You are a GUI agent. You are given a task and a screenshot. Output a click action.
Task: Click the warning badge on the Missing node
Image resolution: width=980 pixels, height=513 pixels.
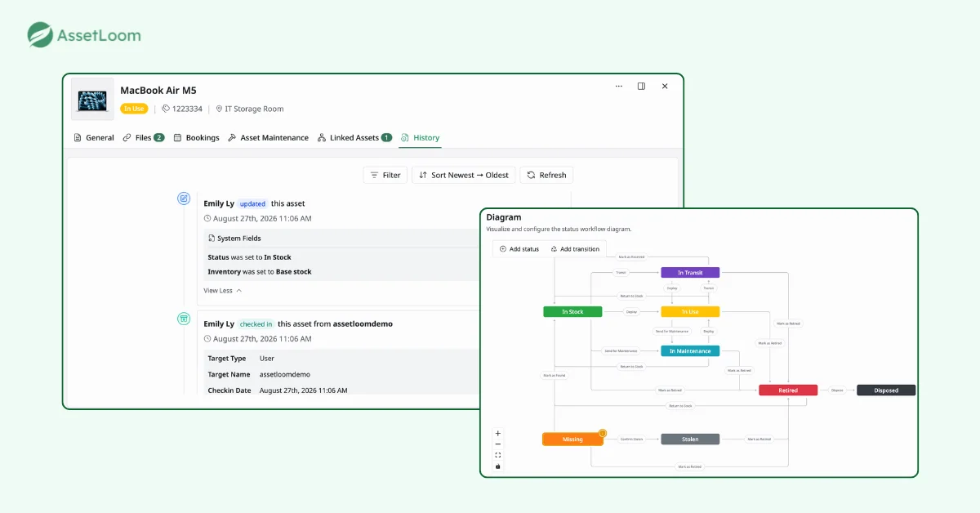click(x=602, y=433)
